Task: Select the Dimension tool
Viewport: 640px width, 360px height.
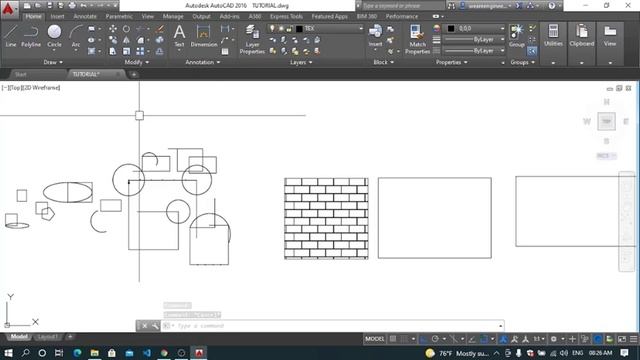Action: (x=204, y=36)
